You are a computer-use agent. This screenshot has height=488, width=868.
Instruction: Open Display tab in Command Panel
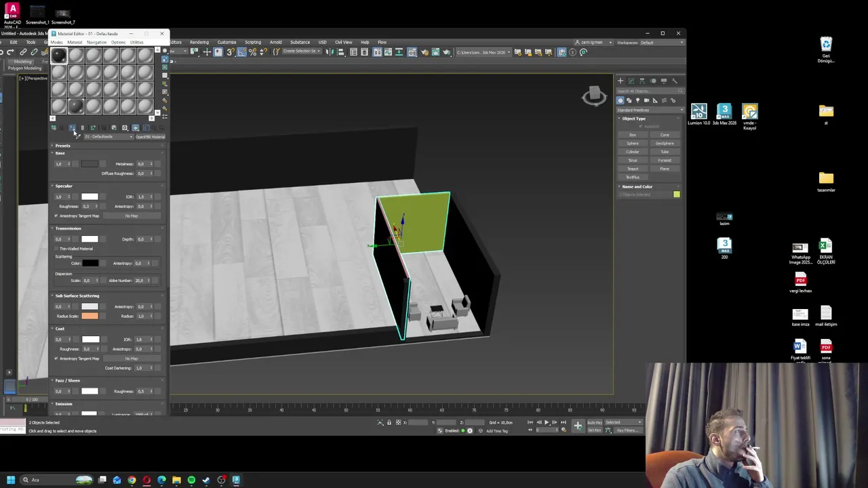pos(663,81)
